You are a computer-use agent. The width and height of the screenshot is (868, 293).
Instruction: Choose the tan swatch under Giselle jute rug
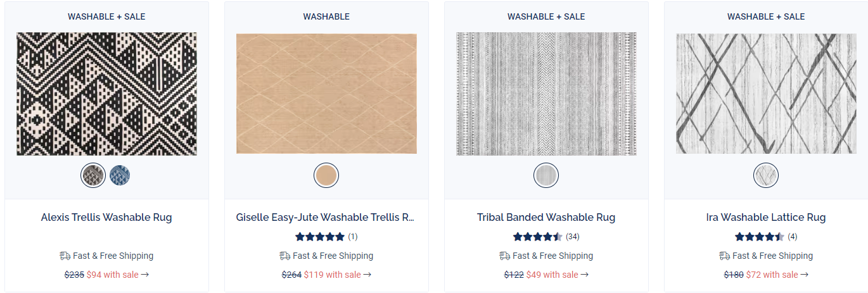coord(326,175)
